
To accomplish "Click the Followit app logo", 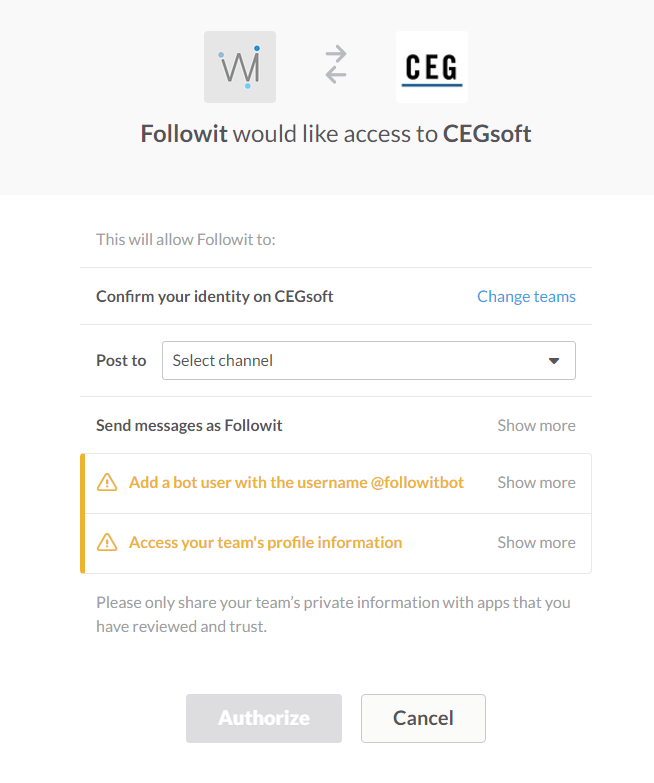I will (x=240, y=67).
